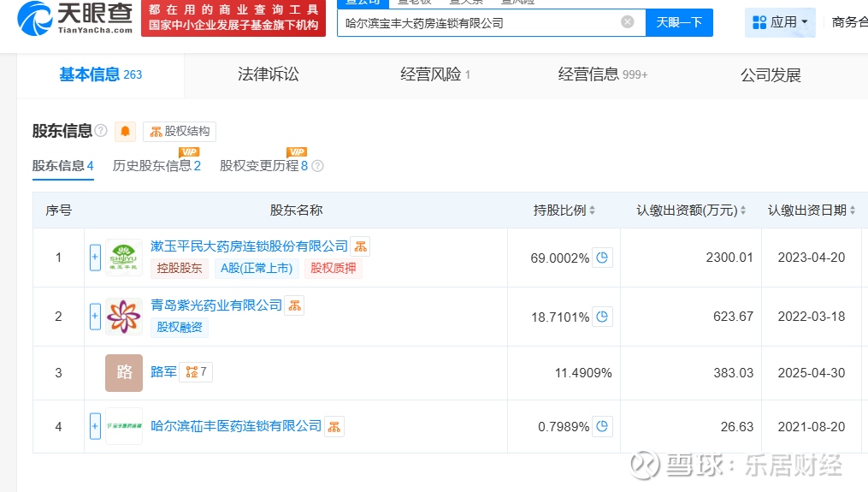This screenshot has height=492, width=868.
Task: Select the 历史股东信息 sub-tab
Action: (156, 166)
